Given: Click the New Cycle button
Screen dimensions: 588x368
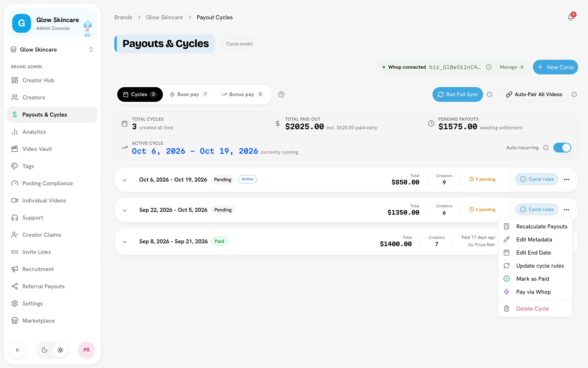Looking at the screenshot, I should coord(556,67).
